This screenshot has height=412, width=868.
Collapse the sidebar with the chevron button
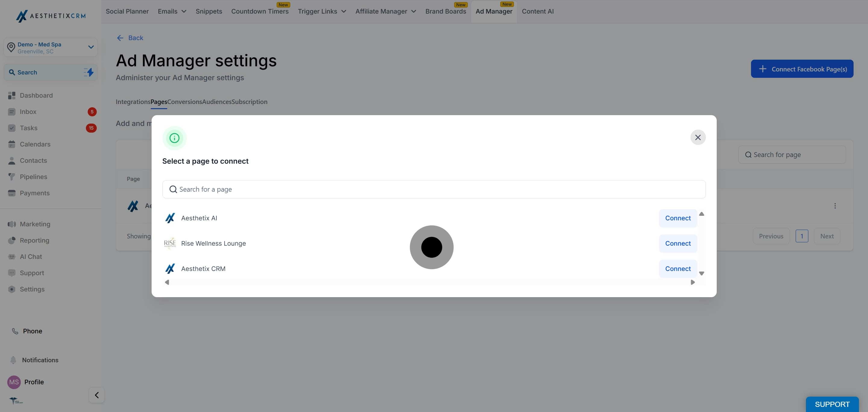click(x=97, y=395)
